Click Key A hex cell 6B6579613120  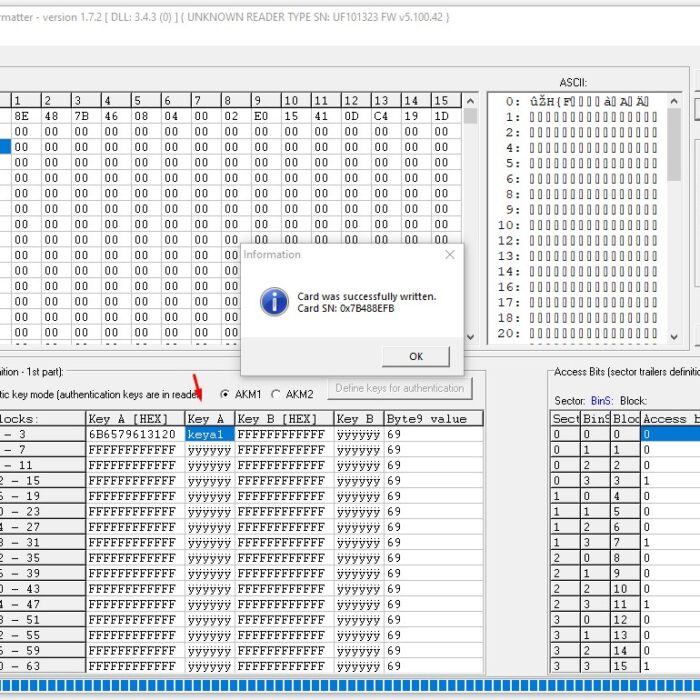pyautogui.click(x=135, y=434)
